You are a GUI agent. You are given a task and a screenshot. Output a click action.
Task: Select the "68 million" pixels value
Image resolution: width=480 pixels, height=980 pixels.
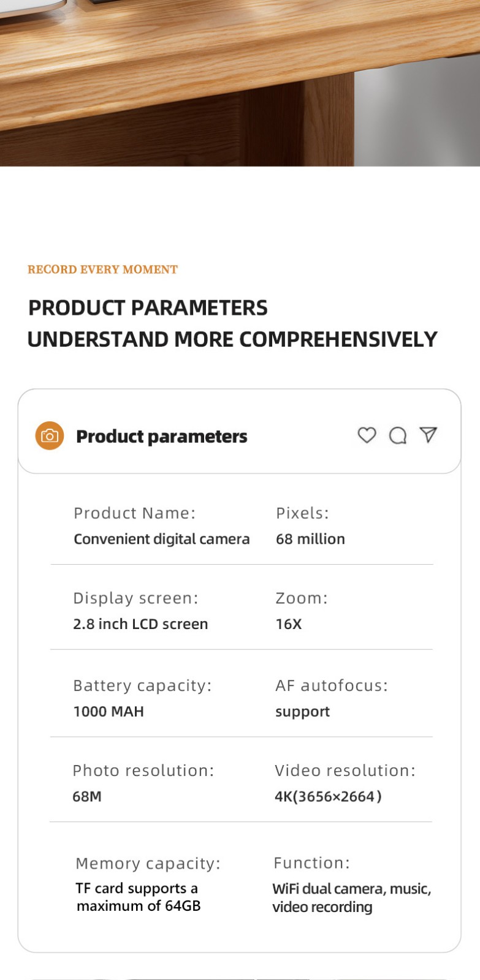[310, 539]
